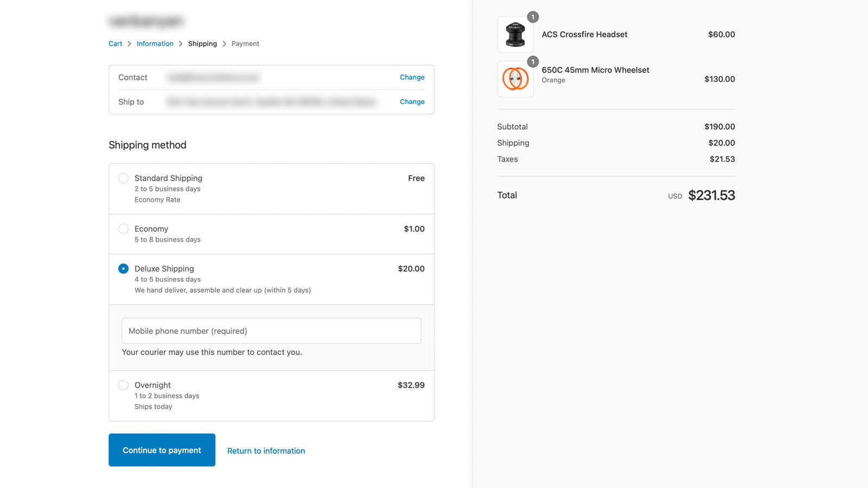The image size is (868, 488).
Task: Click the order Total amount
Action: tap(712, 195)
